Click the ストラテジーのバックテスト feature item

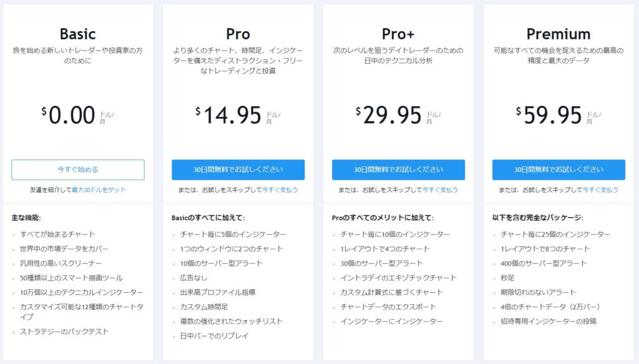64,332
